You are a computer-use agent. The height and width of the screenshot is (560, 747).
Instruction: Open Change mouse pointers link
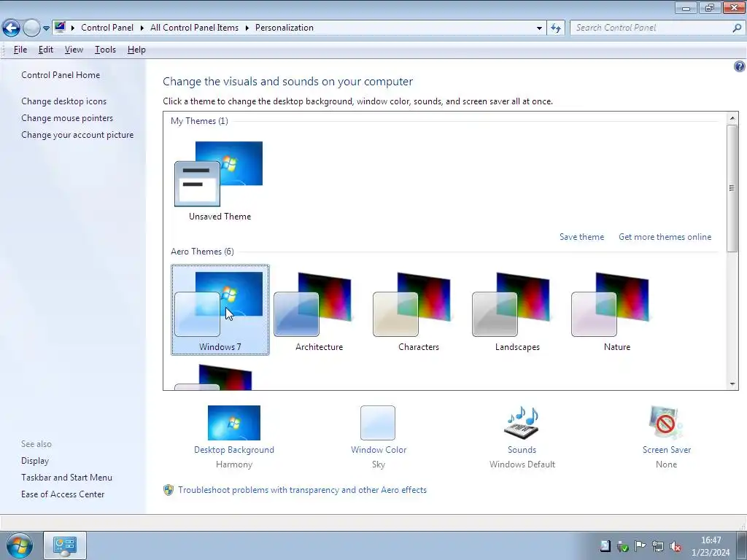pos(67,118)
